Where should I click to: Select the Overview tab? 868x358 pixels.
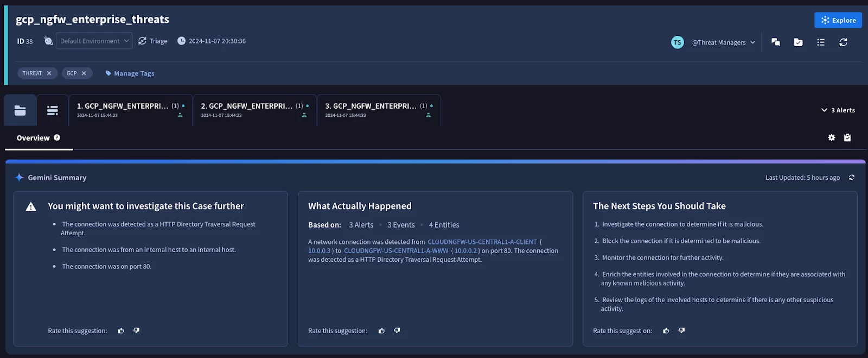coord(33,138)
